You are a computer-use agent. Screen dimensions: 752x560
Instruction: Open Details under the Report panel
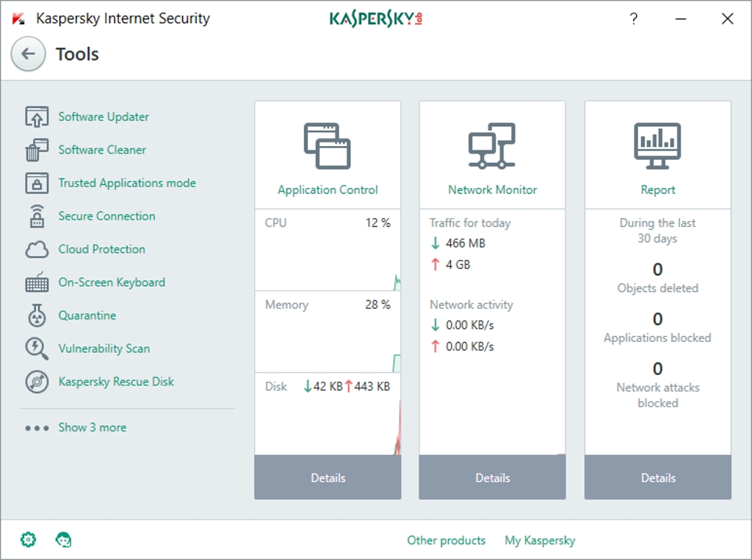(x=658, y=478)
